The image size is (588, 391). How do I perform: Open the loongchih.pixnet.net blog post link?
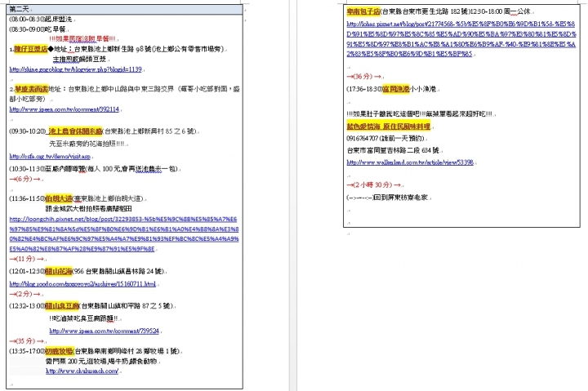[124, 234]
